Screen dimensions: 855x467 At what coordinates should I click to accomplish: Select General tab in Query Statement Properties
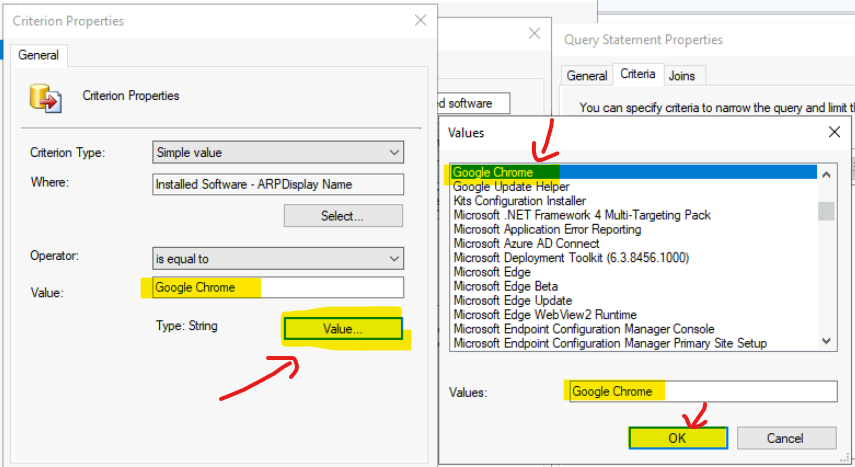click(587, 75)
